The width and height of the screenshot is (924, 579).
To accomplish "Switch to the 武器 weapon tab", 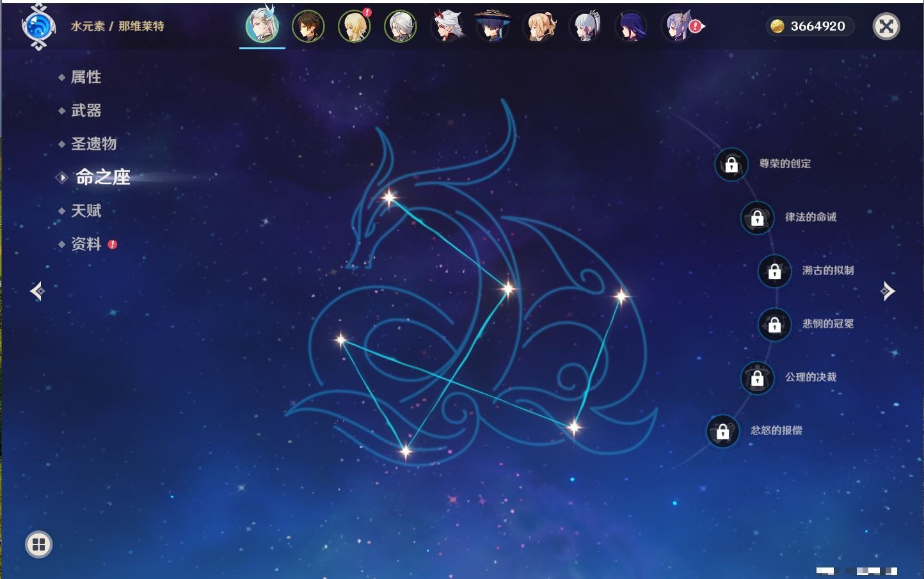I will [x=86, y=111].
